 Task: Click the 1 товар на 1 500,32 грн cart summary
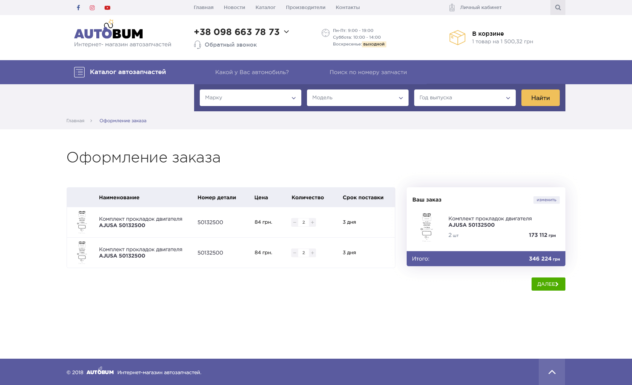(502, 41)
